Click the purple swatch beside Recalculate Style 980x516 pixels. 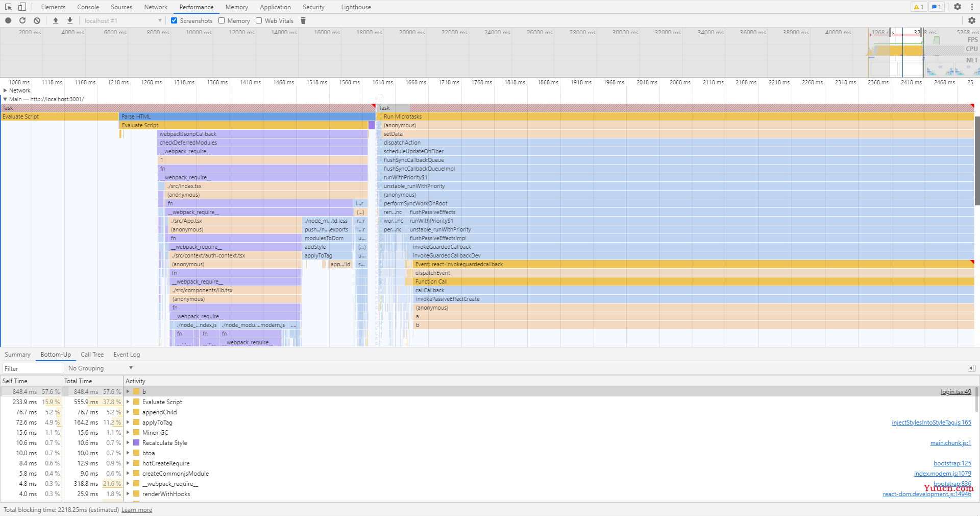coord(136,443)
